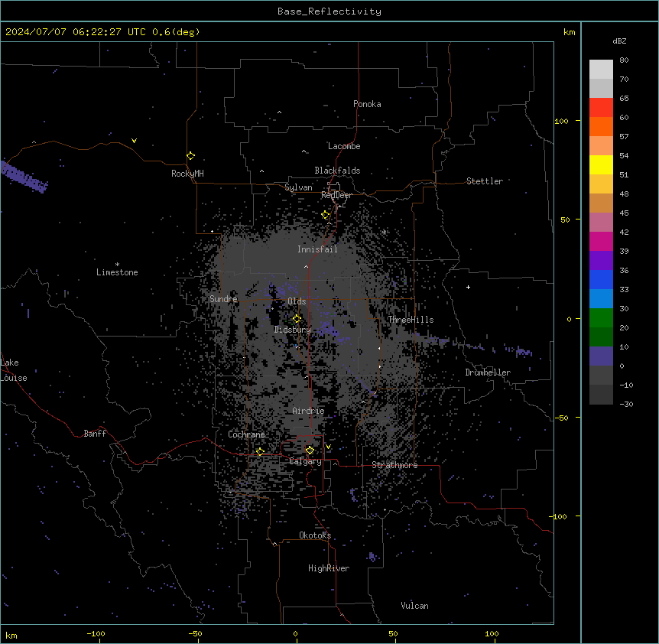The image size is (659, 644).
Task: Select the Lacombe city label
Action: [344, 146]
